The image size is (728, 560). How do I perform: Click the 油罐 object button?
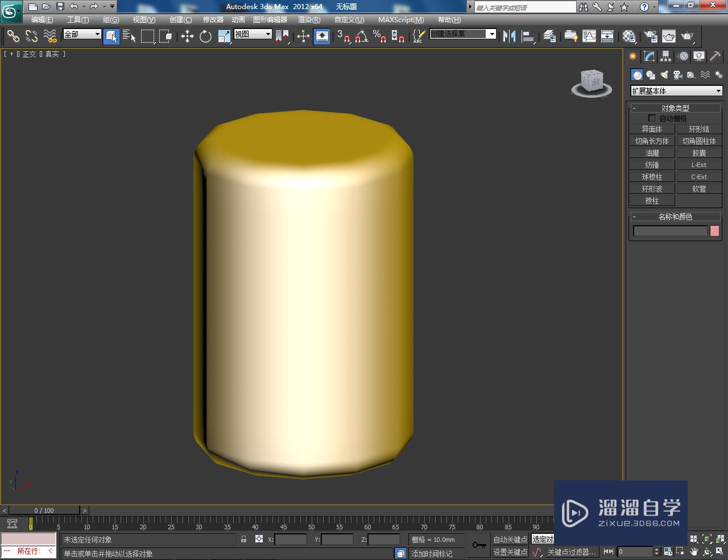coord(652,153)
